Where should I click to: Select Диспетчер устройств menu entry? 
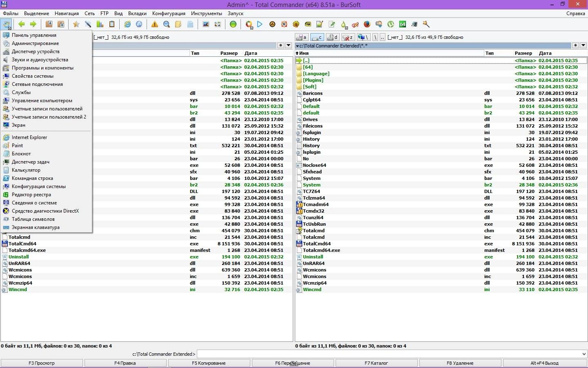pos(47,52)
